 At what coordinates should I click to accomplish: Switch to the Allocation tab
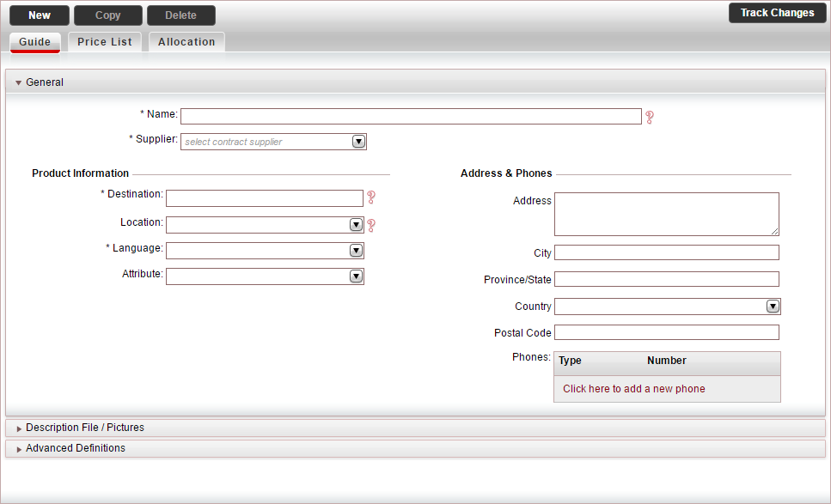[186, 42]
